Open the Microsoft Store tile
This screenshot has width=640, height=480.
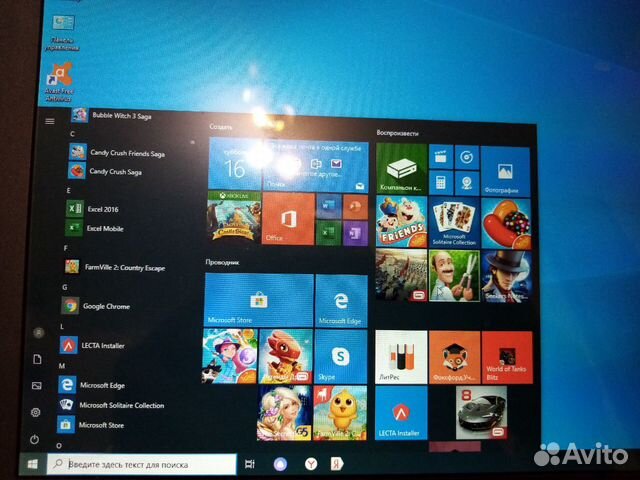pos(258,300)
